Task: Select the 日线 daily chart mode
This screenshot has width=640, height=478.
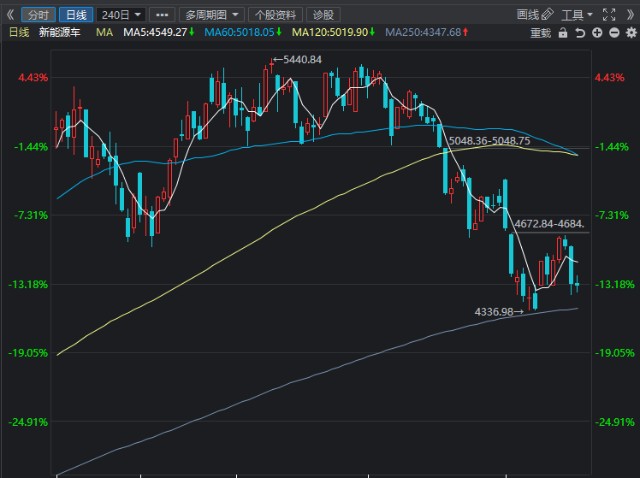Action: click(74, 15)
